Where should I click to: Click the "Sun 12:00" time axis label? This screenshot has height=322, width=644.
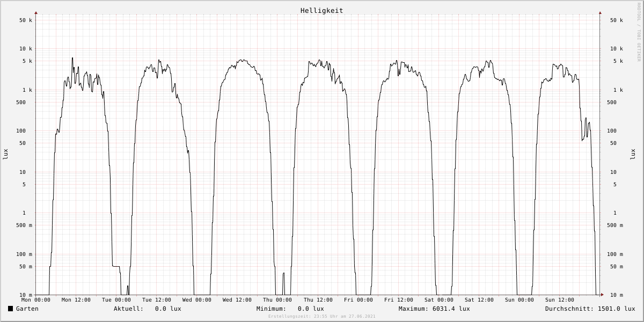point(560,300)
